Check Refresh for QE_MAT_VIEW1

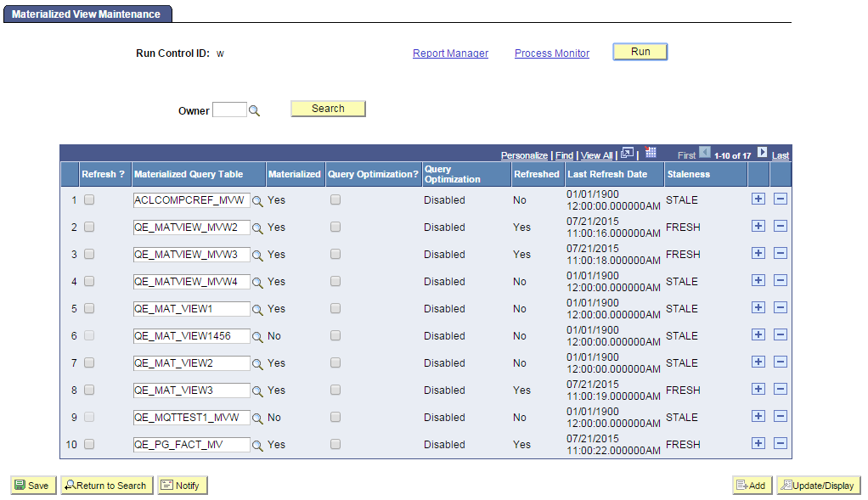[x=89, y=308]
